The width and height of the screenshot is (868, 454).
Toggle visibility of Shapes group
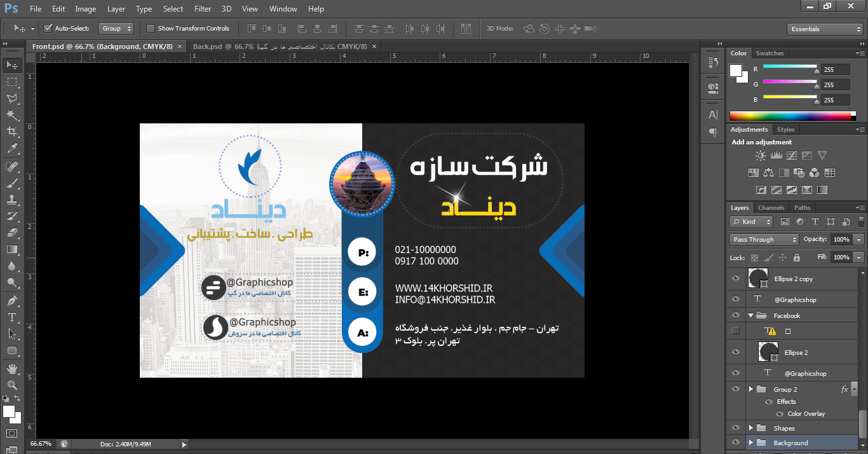click(736, 428)
